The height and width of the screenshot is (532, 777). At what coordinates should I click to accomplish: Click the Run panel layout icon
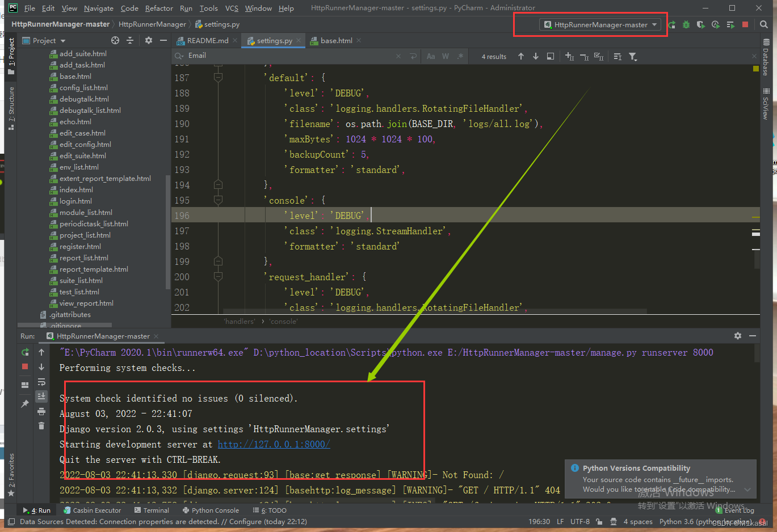tap(25, 385)
